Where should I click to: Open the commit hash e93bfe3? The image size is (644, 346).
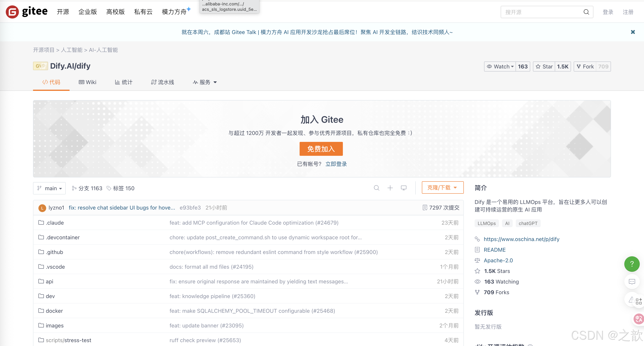pos(190,208)
